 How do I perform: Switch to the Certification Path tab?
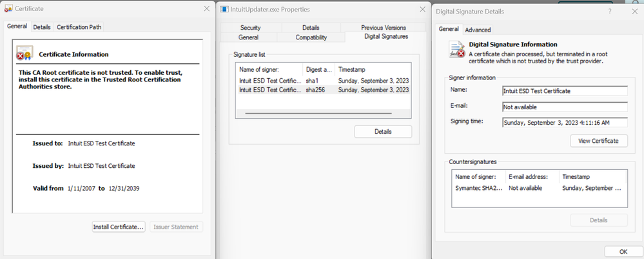coord(79,26)
